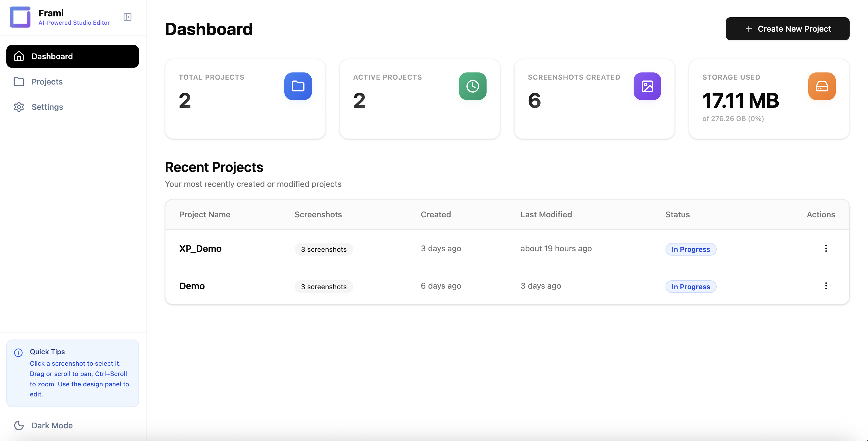Click the In Progress badge for Demo
This screenshot has width=868, height=441.
pyautogui.click(x=691, y=286)
